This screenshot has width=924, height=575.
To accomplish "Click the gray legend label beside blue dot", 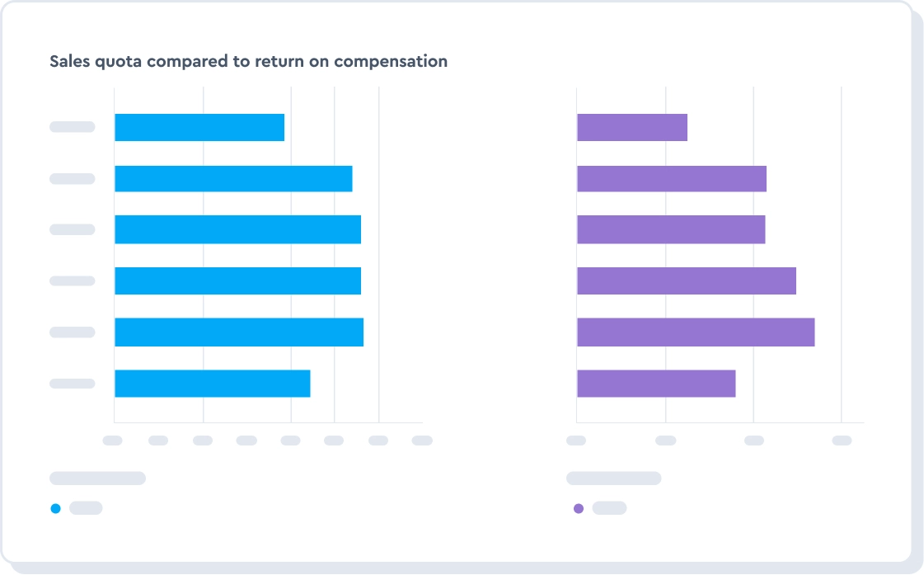I will tap(86, 508).
